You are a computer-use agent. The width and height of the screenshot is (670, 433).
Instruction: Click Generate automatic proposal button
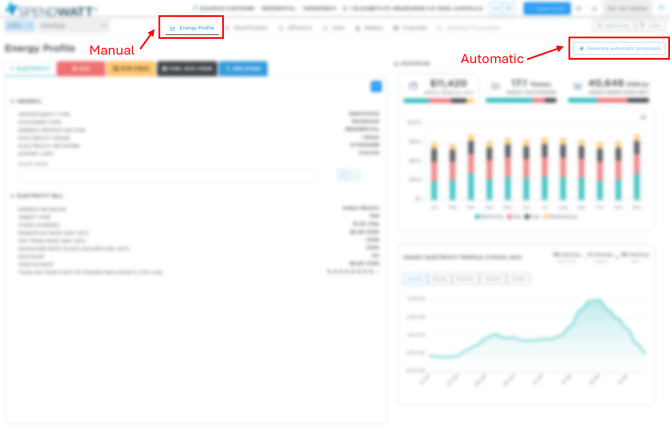(x=617, y=48)
